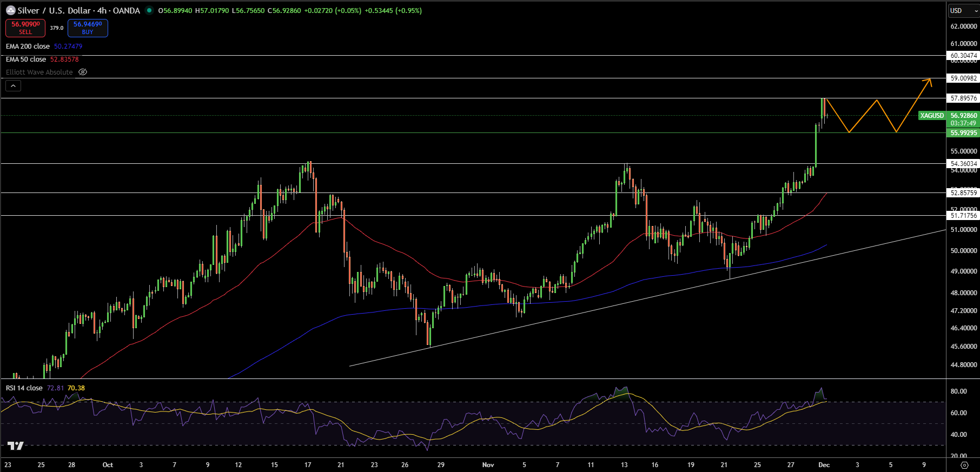Click the 379.0 spread value
Screen dimensions: 980x472
tap(57, 28)
